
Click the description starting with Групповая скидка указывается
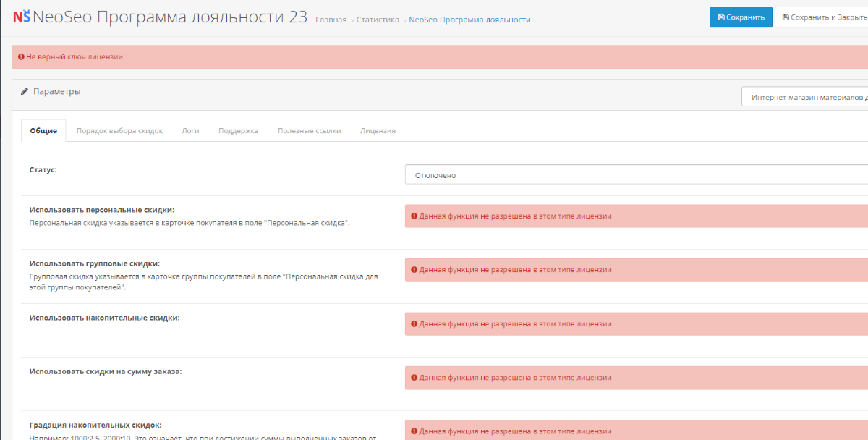pos(204,282)
